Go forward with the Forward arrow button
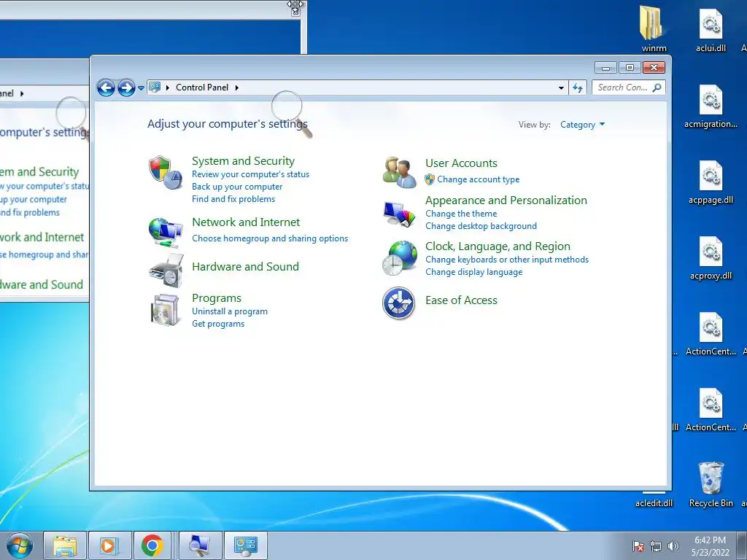747x560 pixels. 126,87
